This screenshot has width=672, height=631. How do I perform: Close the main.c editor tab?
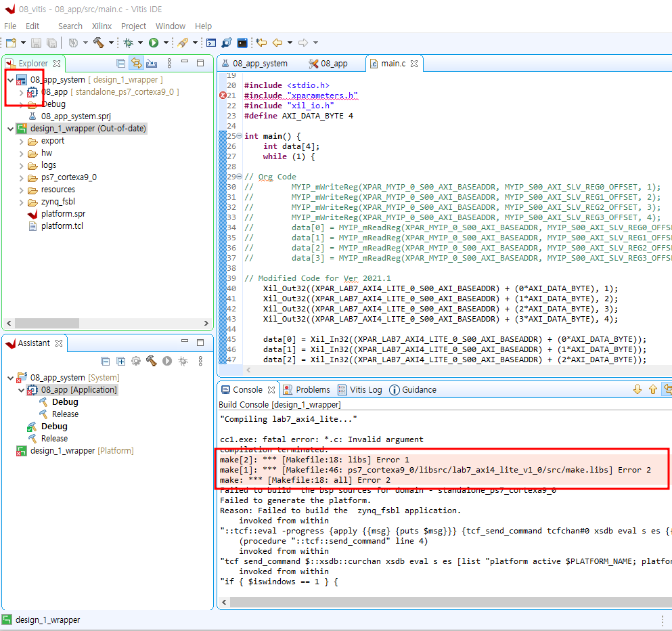[x=414, y=64]
